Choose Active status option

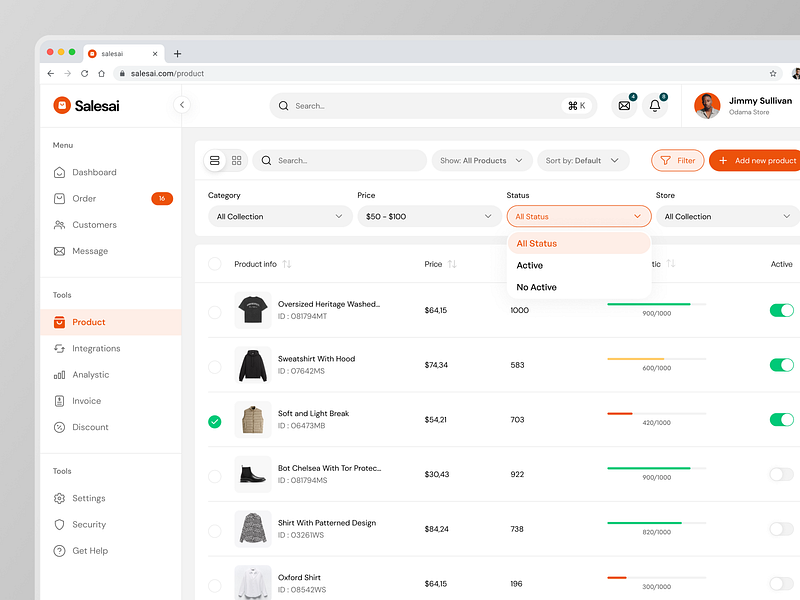[579, 265]
